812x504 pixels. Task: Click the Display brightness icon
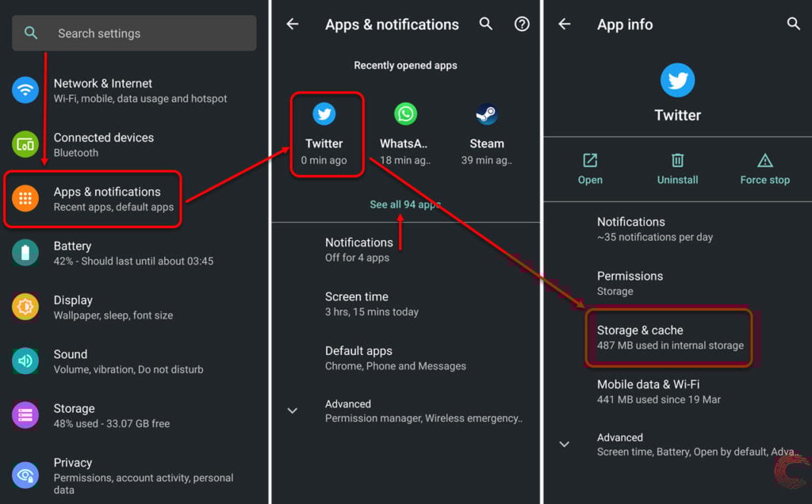point(25,307)
